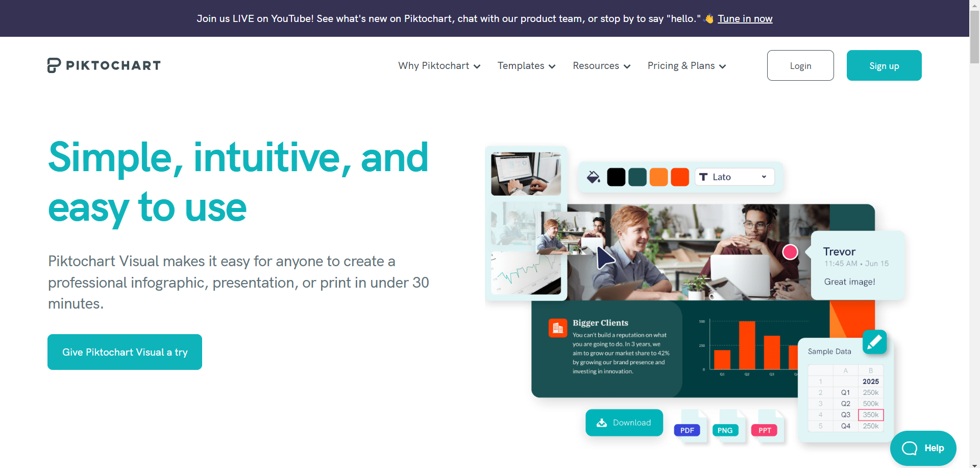Click the pencil edit icon
The height and width of the screenshot is (468, 980).
pos(874,342)
